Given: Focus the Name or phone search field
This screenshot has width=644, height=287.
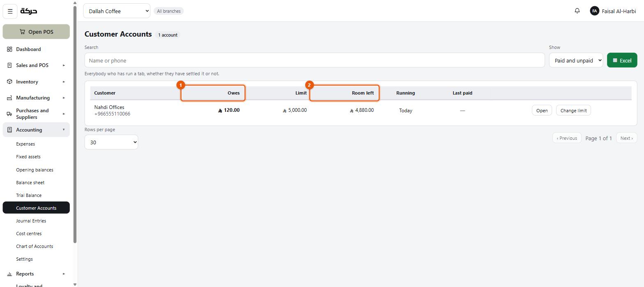Looking at the screenshot, I should tap(315, 60).
